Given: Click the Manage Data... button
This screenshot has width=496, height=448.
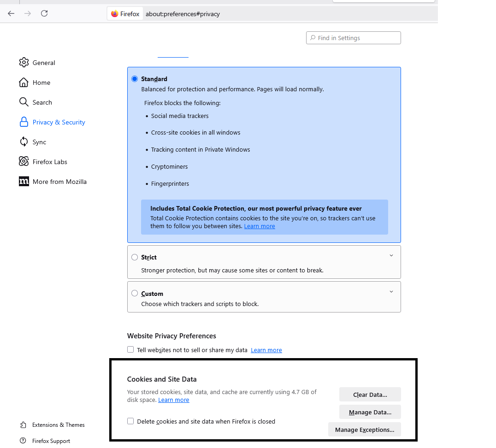Looking at the screenshot, I should [370, 412].
